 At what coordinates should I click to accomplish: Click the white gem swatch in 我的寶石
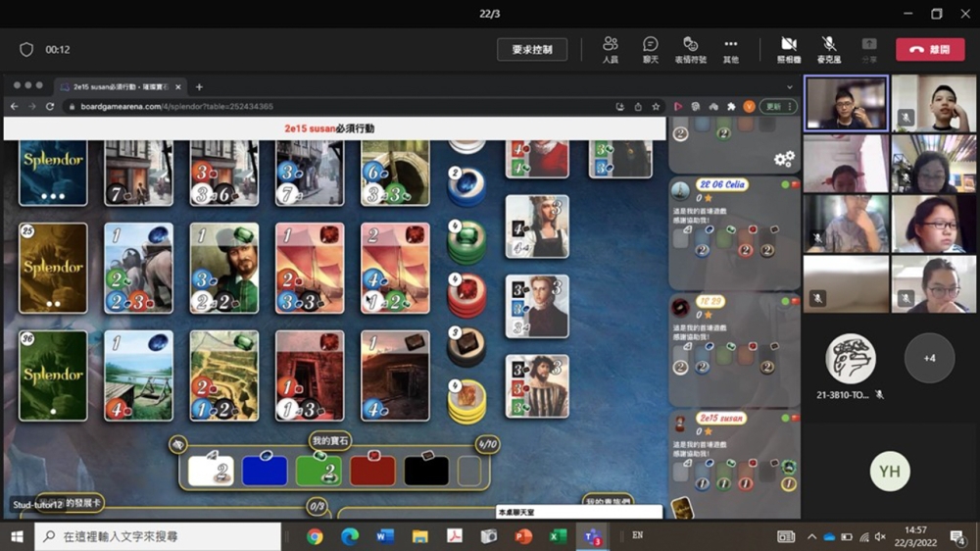click(x=212, y=471)
